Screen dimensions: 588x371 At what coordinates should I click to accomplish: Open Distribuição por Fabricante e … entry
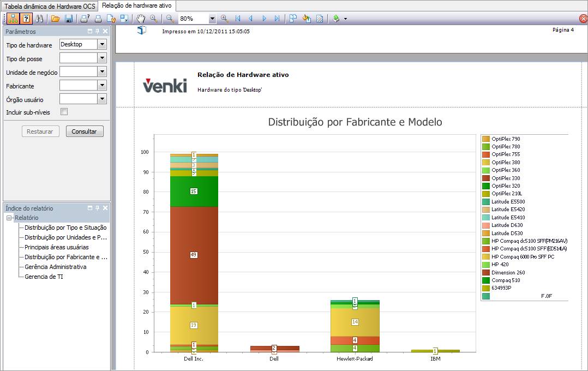66,257
